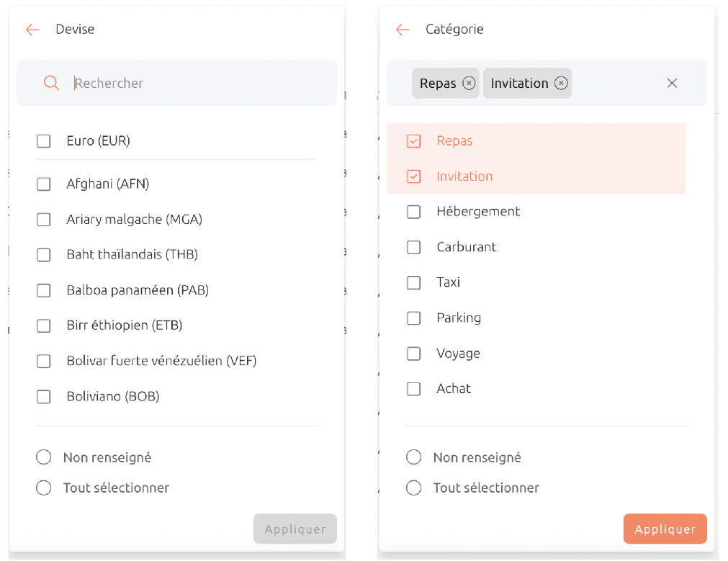This screenshot has height=561, width=728.
Task: Click the orange Appliquer button
Action: click(665, 529)
